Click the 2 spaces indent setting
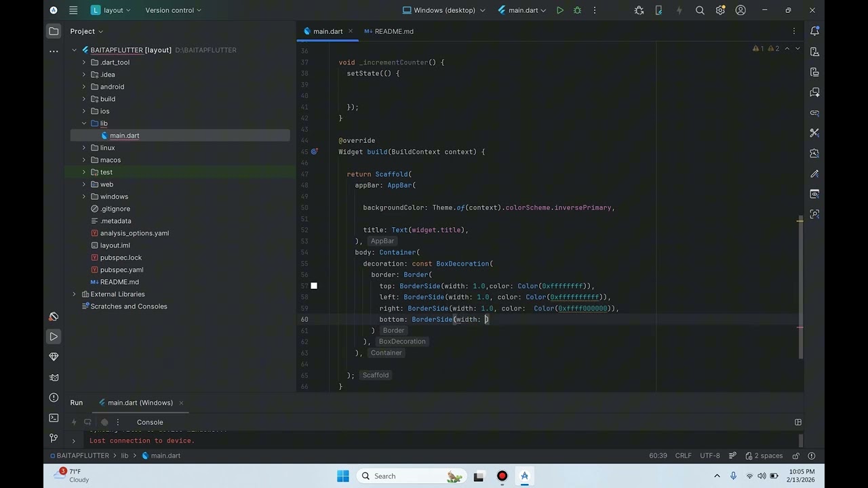 (764, 456)
